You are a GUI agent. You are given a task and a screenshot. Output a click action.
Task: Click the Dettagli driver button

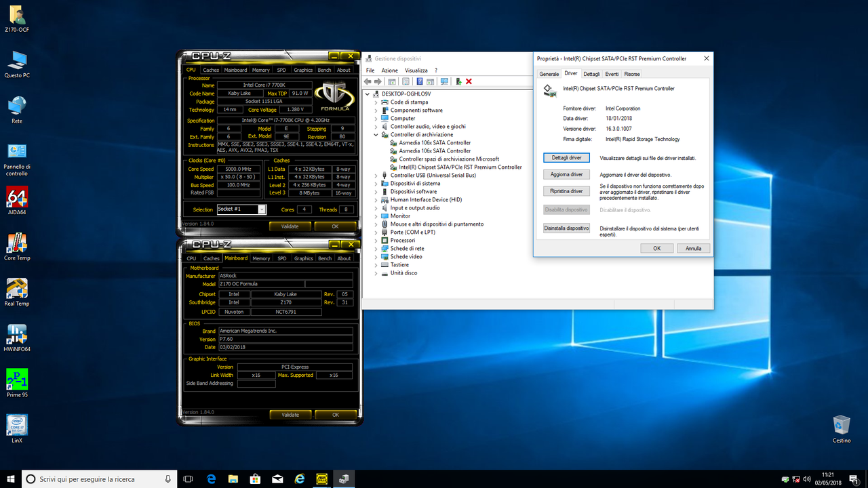coord(567,157)
